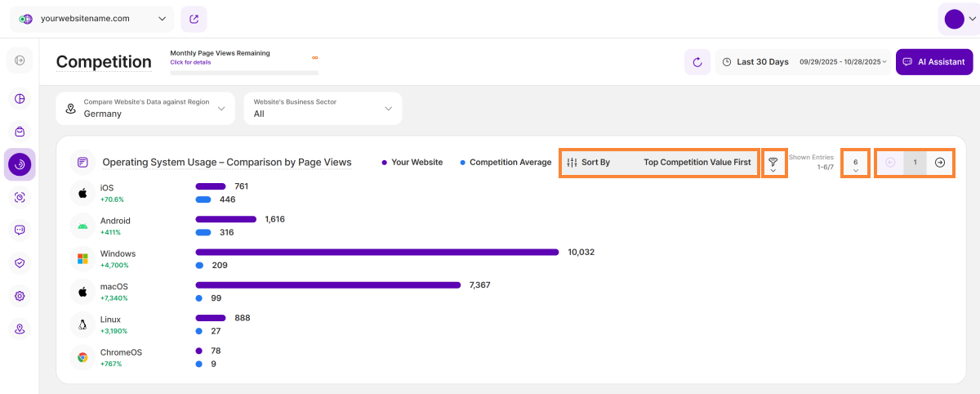Image resolution: width=980 pixels, height=394 pixels.
Task: Click the 'Click for details' link
Action: tap(190, 62)
